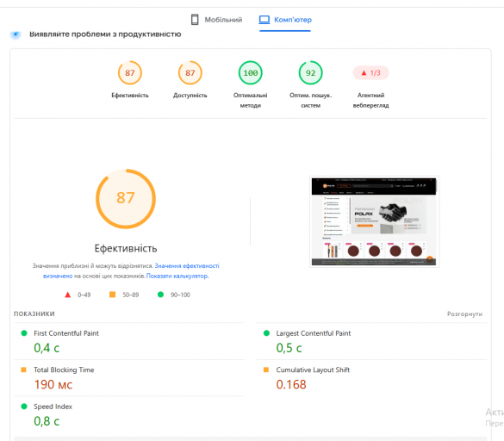Click the blue pulsing icon beside the Виявляйте проблеми heading
Viewport: 504px width, 441px height.
click(16, 34)
